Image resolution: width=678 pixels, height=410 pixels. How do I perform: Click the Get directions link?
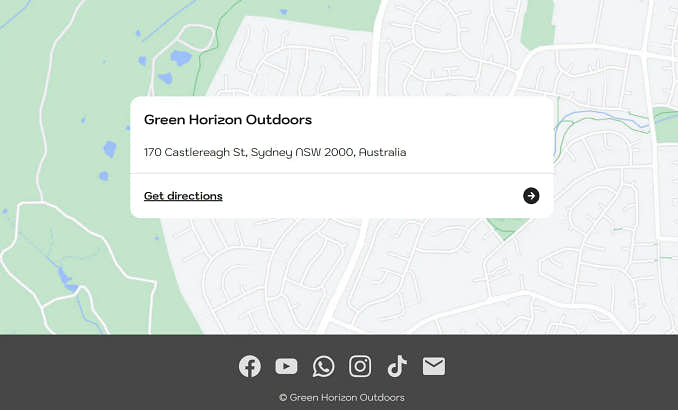click(x=183, y=196)
